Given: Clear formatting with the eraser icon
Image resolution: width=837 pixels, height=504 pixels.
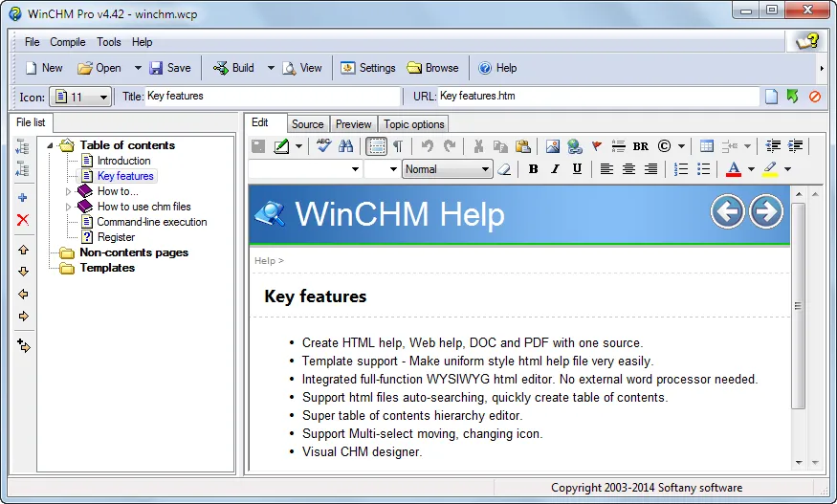Looking at the screenshot, I should 504,169.
